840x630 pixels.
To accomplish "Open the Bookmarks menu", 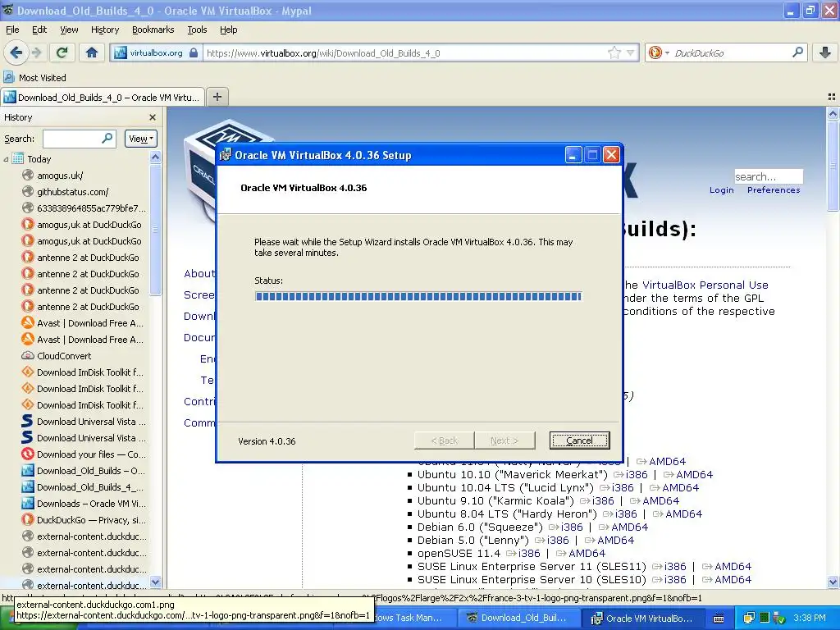I will pos(153,30).
